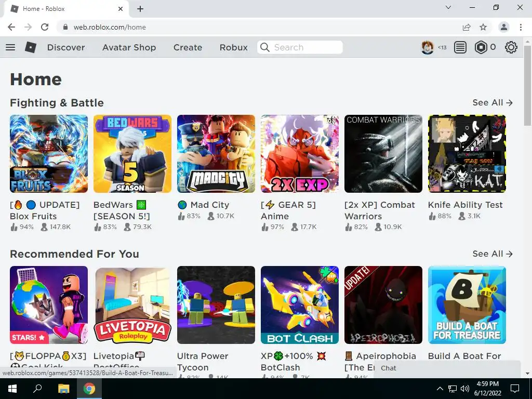
Task: Go back with the browser back arrow
Action: pos(11,27)
